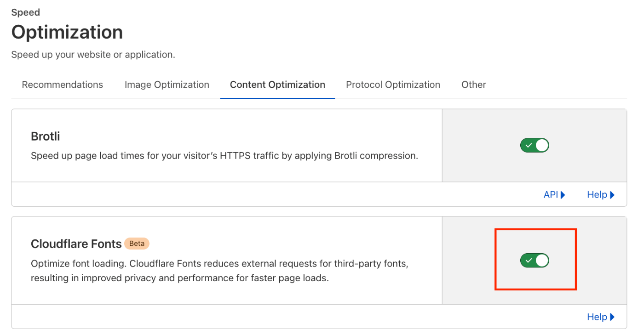Click the Brotli compression description text
Viewport: 644px width, 335px height.
coord(224,156)
